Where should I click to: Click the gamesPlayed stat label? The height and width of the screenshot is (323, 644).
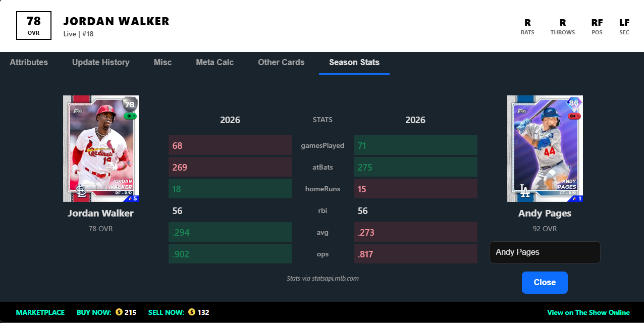pos(323,145)
